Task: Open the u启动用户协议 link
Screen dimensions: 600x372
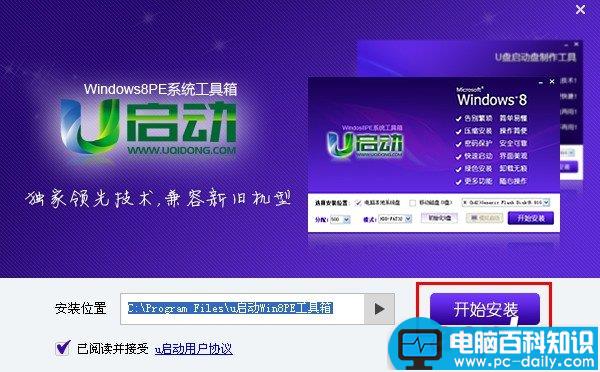Action: tap(194, 349)
